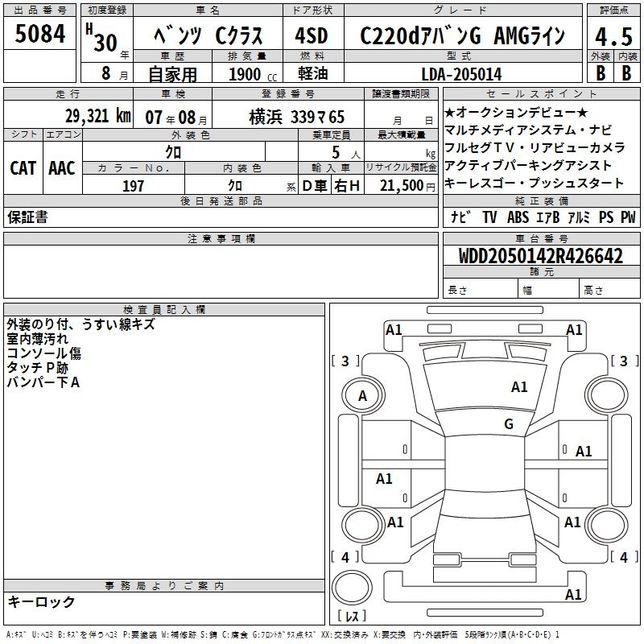This screenshot has height=644, width=644.
Task: Select the 事務局よりご案内 header
Action: [x=164, y=586]
